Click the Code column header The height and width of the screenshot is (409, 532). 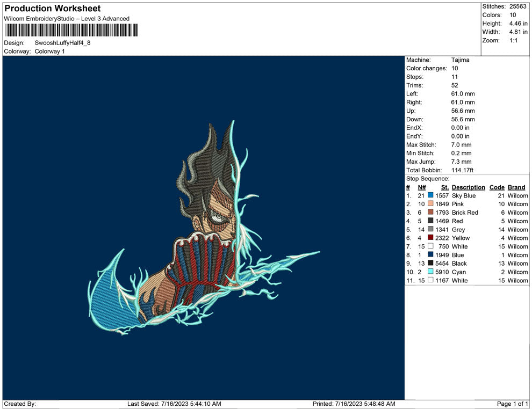tap(497, 187)
